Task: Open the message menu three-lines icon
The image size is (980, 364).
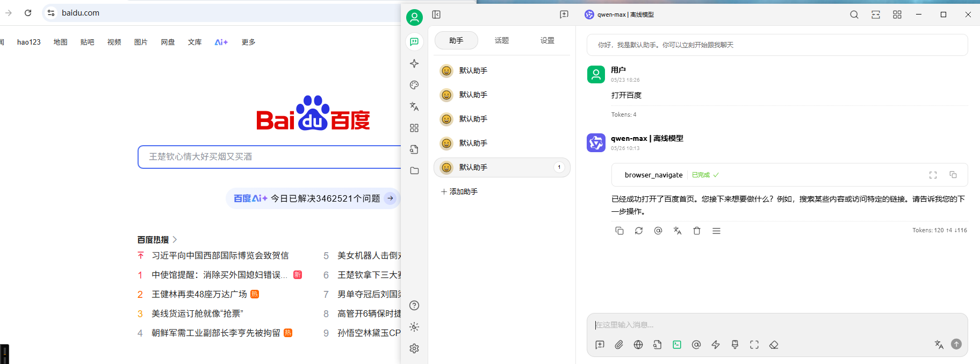Action: [716, 231]
